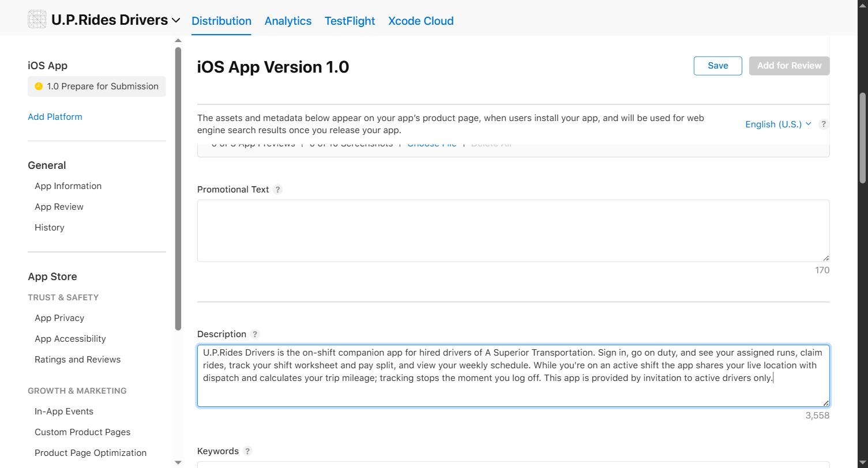This screenshot has width=868, height=468.
Task: Click the Description help icon
Action: coord(255,334)
